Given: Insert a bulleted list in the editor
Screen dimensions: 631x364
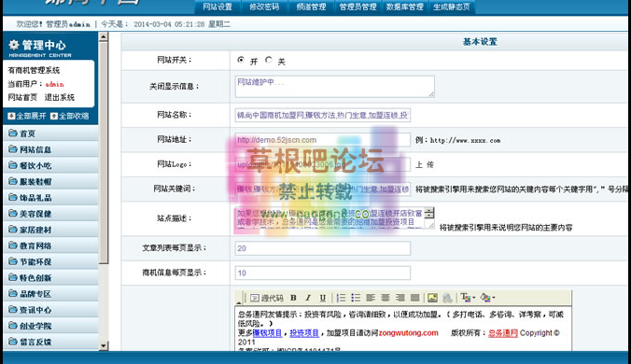Looking at the screenshot, I should 356,298.
